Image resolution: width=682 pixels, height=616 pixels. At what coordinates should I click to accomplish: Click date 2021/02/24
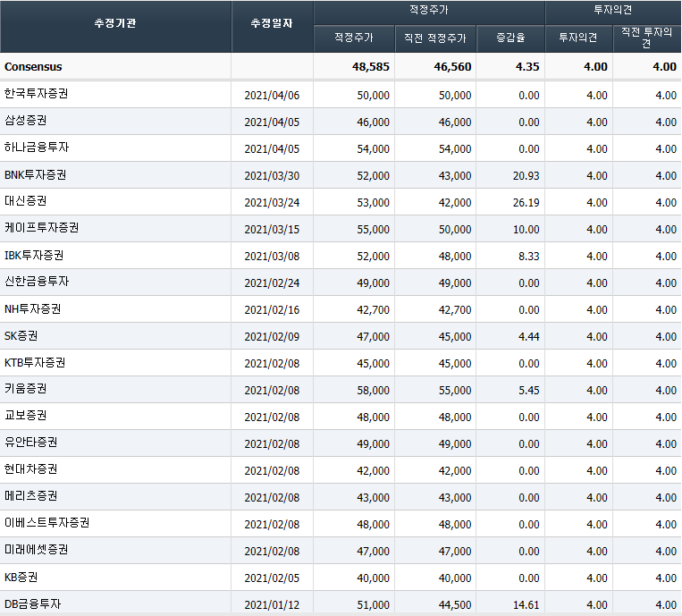pos(272,283)
